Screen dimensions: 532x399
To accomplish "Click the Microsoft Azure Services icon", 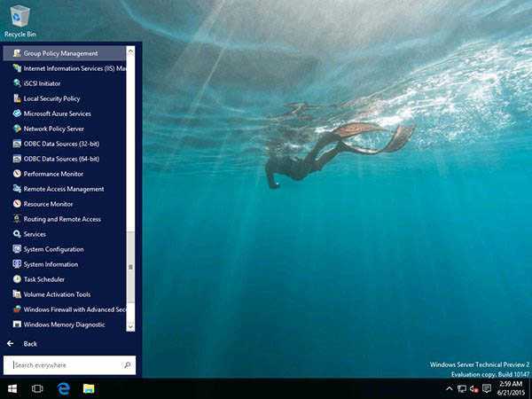I will (17, 113).
